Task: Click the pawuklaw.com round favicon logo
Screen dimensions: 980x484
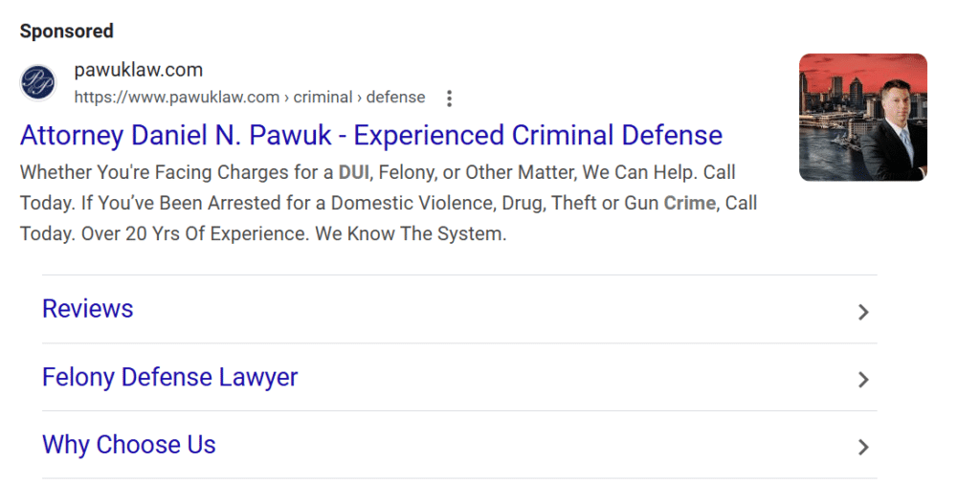Action: [x=38, y=83]
